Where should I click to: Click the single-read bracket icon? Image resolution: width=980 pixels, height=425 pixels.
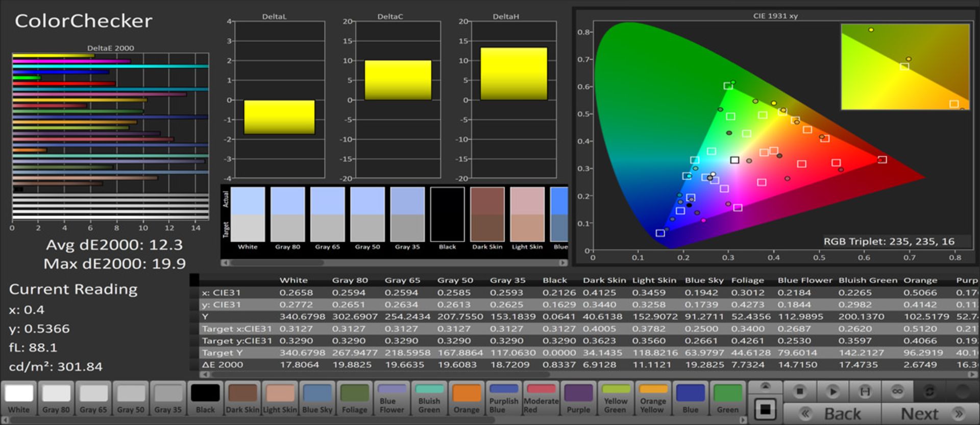click(865, 391)
